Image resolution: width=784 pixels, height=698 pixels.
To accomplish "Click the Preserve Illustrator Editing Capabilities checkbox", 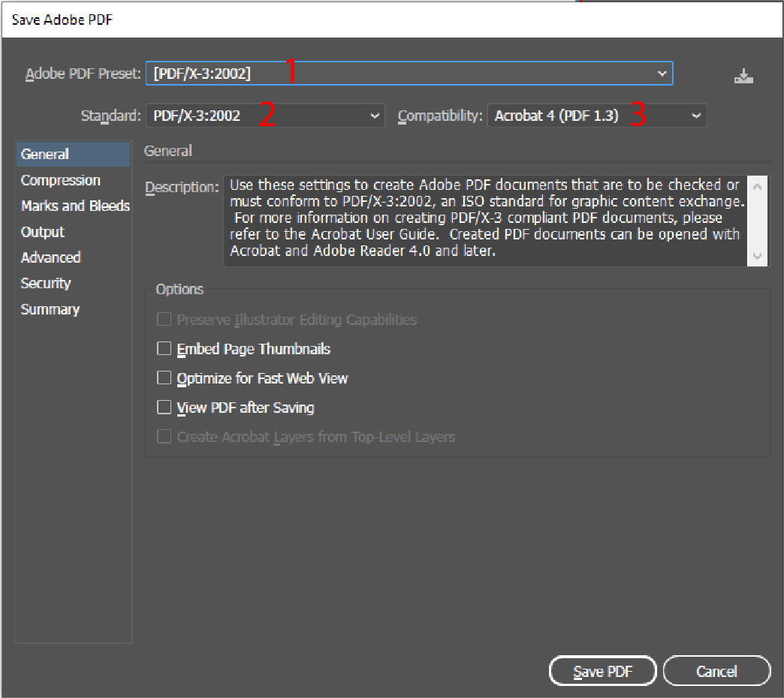I will 164,320.
